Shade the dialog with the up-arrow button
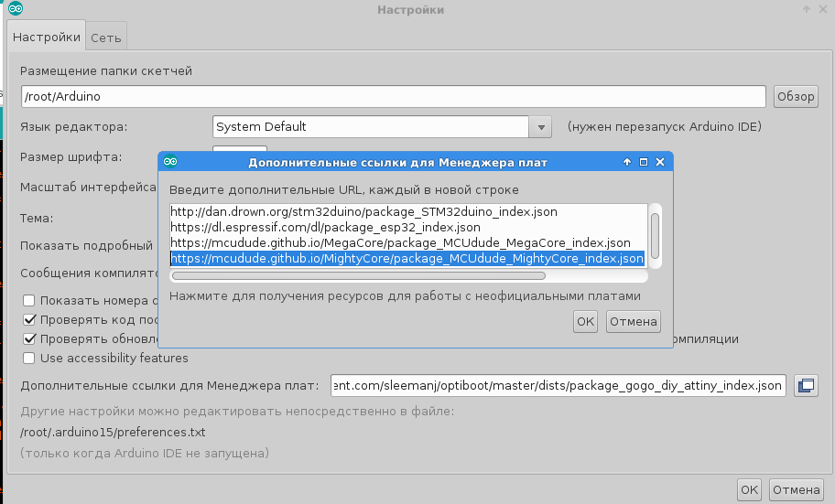The height and width of the screenshot is (504, 835). (x=627, y=162)
